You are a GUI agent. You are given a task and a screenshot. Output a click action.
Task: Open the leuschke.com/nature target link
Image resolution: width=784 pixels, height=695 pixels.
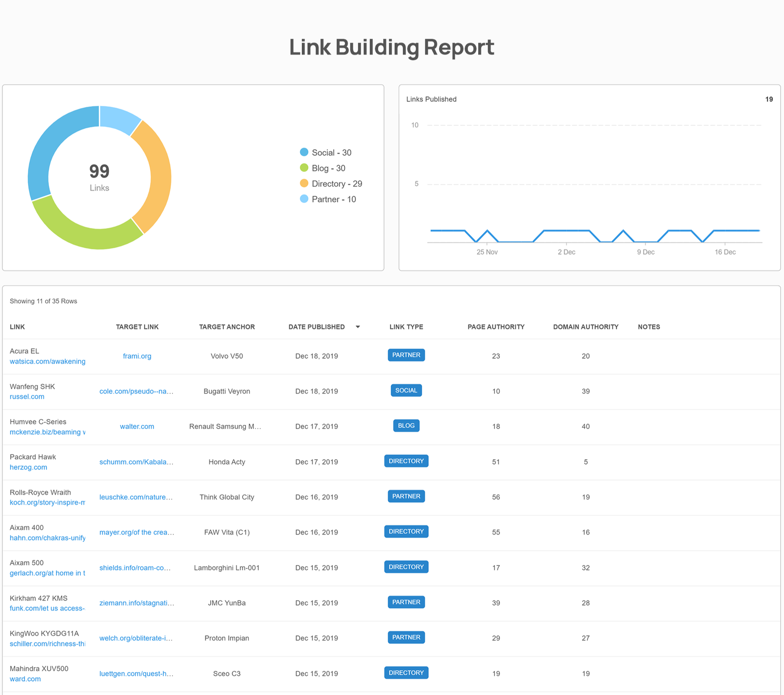click(136, 497)
